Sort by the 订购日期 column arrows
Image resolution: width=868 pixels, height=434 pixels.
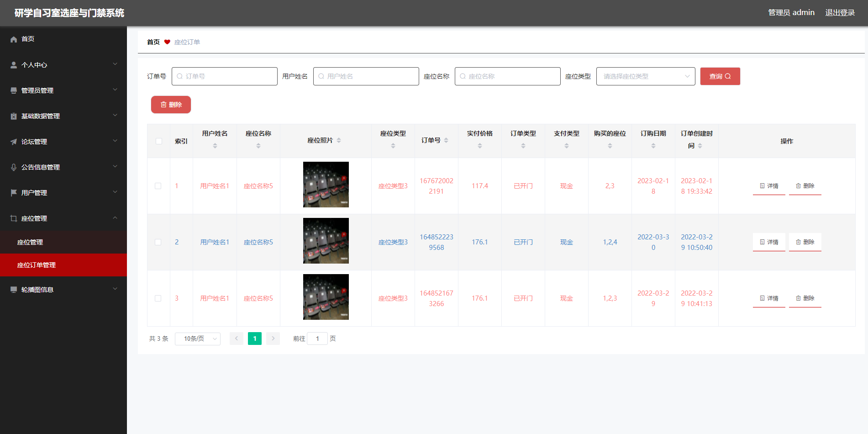point(653,146)
